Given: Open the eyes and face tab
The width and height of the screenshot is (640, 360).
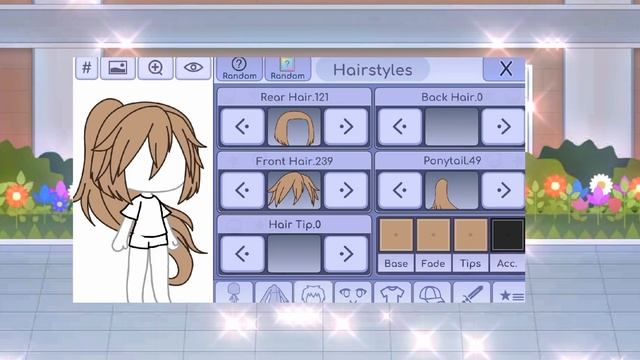Looking at the screenshot, I should (x=353, y=292).
